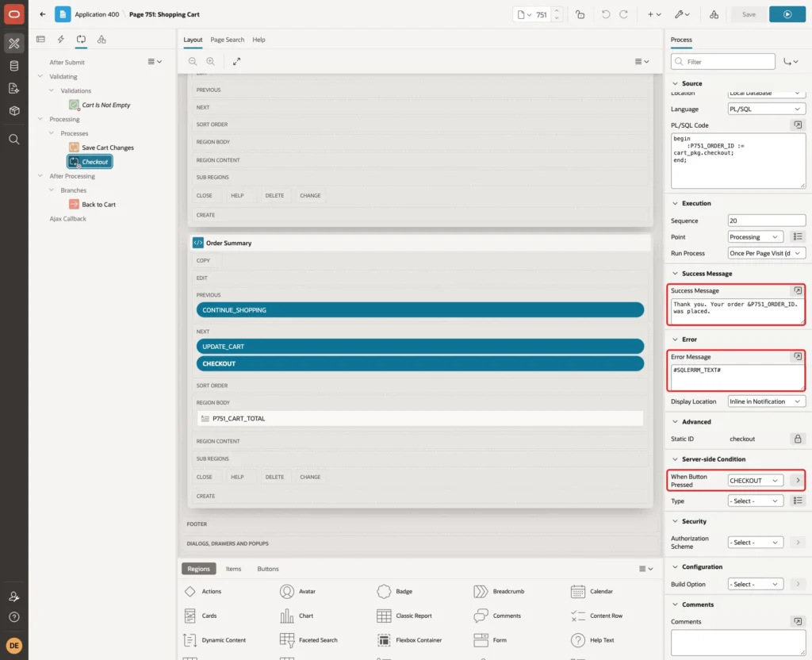The height and width of the screenshot is (660, 812).
Task: Click the page lock icon in toolbar
Action: [580, 14]
